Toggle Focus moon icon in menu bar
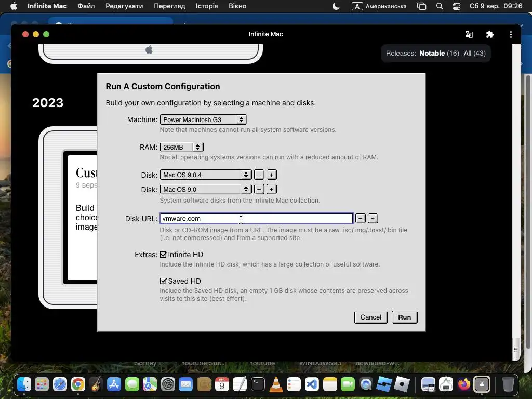Image resolution: width=532 pixels, height=399 pixels. 336,6
